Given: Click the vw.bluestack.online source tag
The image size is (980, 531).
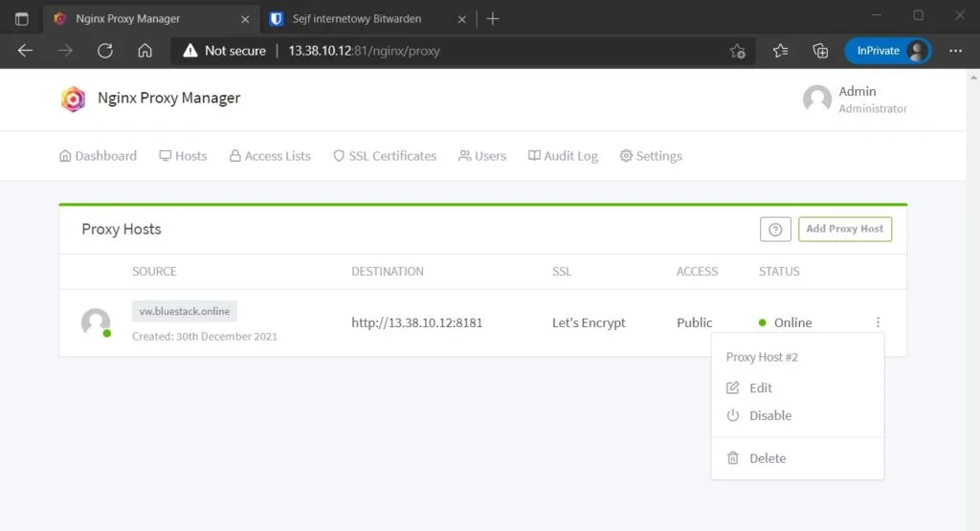Looking at the screenshot, I should (x=185, y=311).
